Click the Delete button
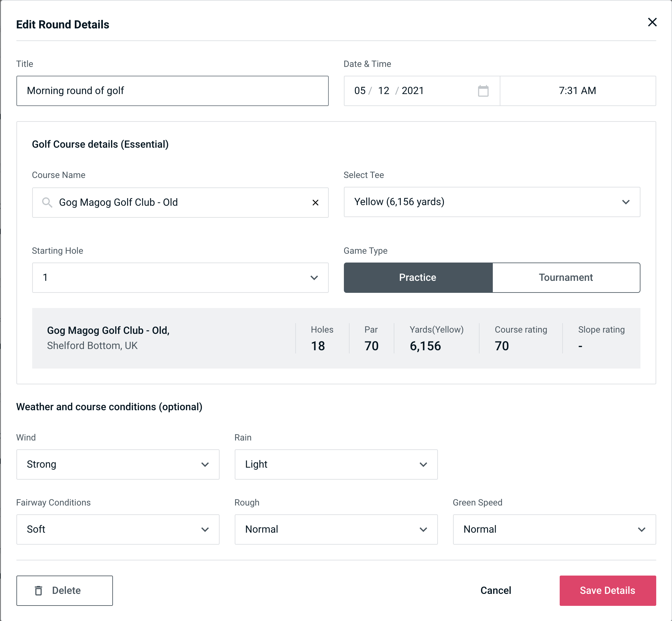 click(x=64, y=590)
